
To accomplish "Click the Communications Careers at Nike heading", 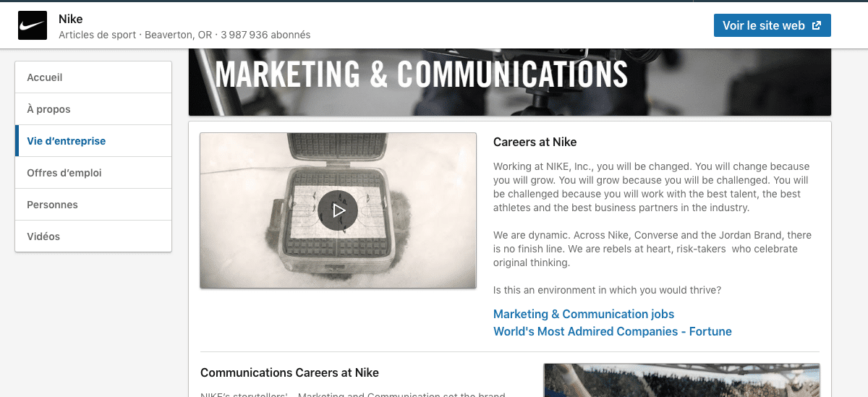I will click(x=289, y=372).
